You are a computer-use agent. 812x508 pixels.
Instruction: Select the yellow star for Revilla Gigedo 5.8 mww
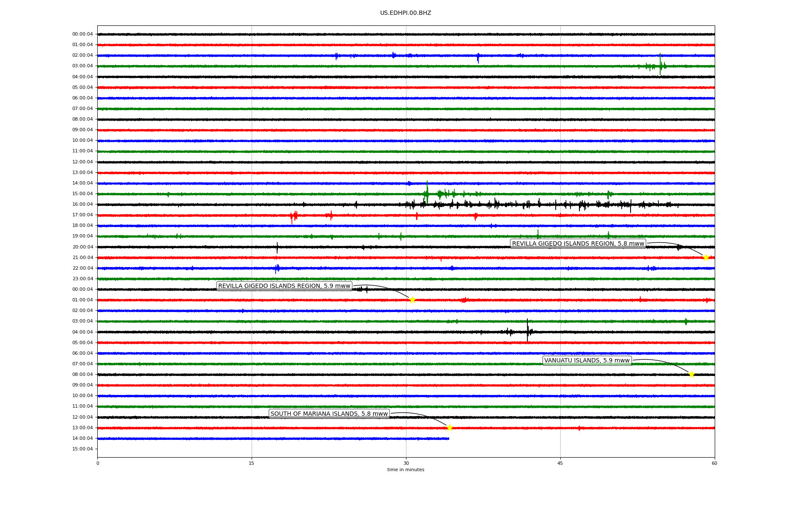click(706, 257)
